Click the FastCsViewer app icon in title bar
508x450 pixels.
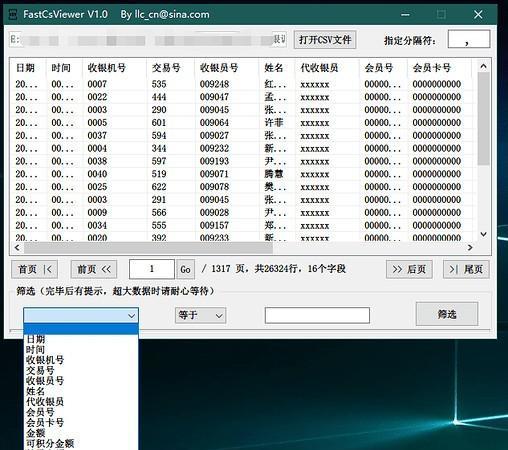click(13, 14)
